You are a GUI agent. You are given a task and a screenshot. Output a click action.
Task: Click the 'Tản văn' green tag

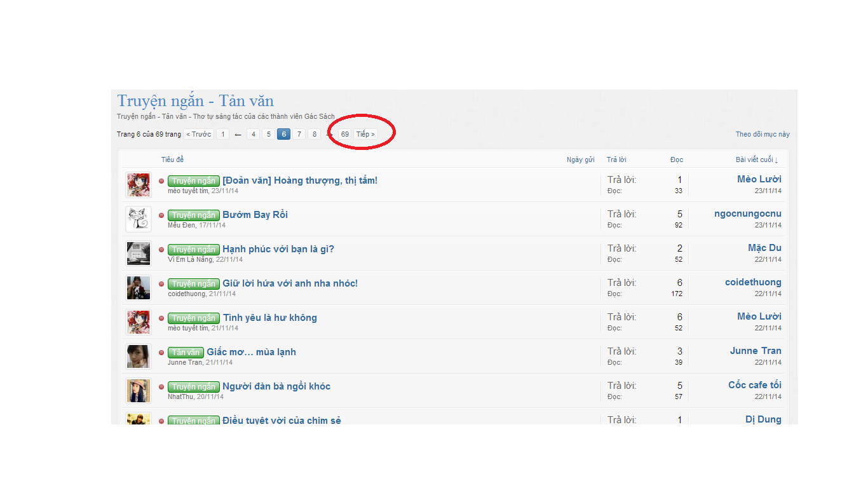click(186, 353)
